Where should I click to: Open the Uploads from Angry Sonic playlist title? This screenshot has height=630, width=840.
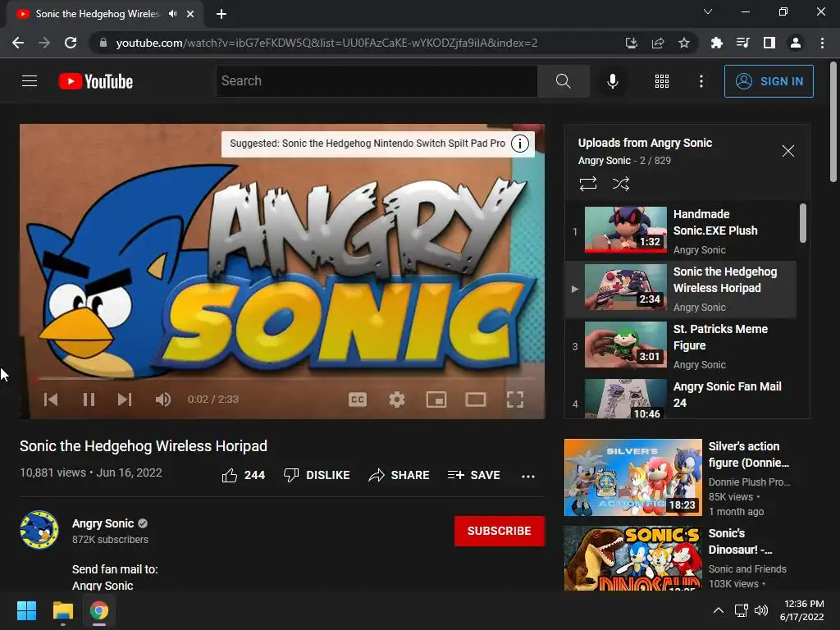coord(645,143)
